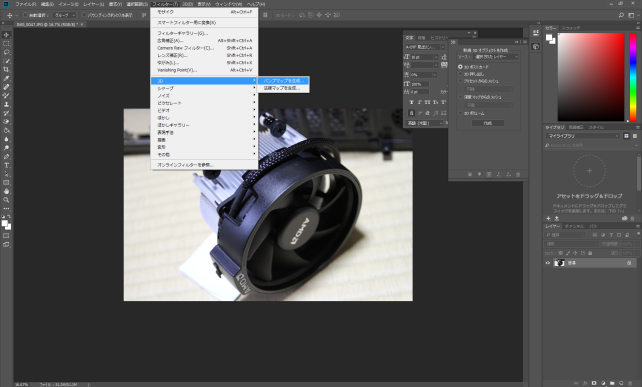
Task: Click the 作成 button in 3D panel
Action: point(488,123)
